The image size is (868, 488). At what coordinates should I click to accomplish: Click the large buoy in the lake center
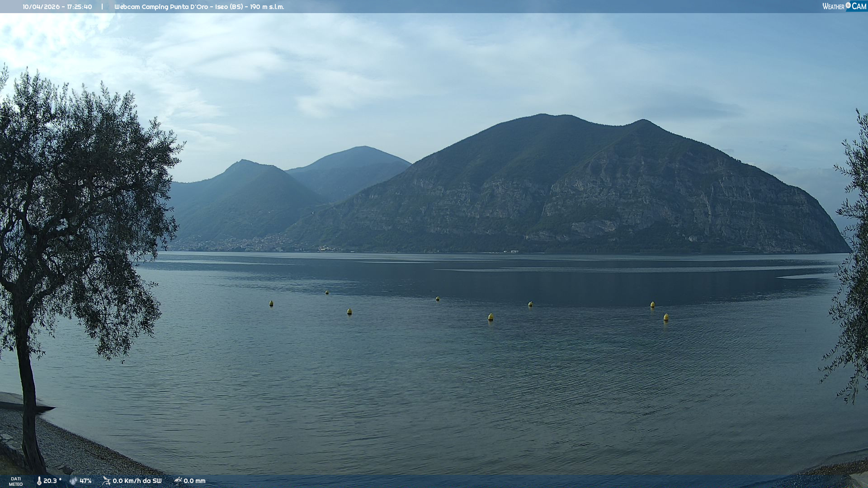pyautogui.click(x=491, y=317)
